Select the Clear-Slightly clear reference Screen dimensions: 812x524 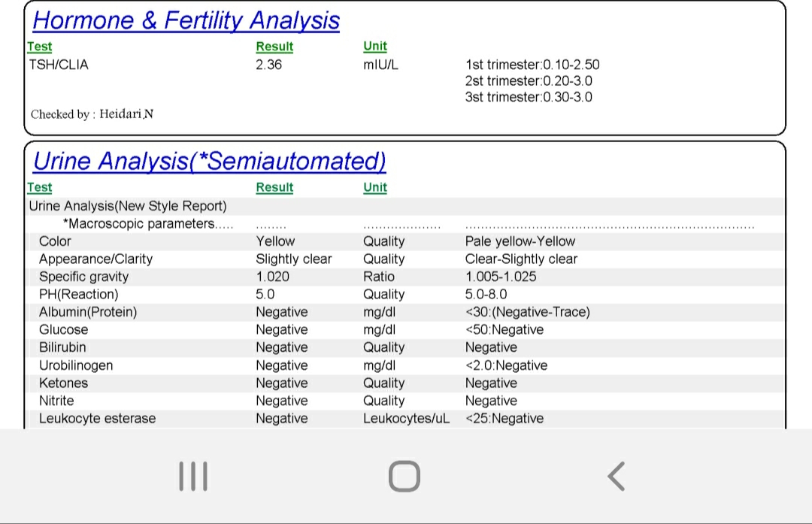pos(522,259)
